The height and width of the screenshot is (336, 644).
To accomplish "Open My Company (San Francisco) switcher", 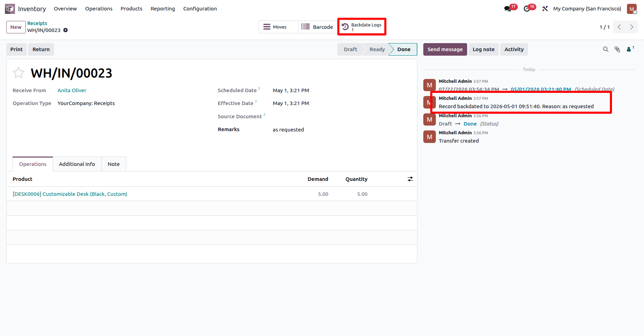I will click(x=587, y=9).
